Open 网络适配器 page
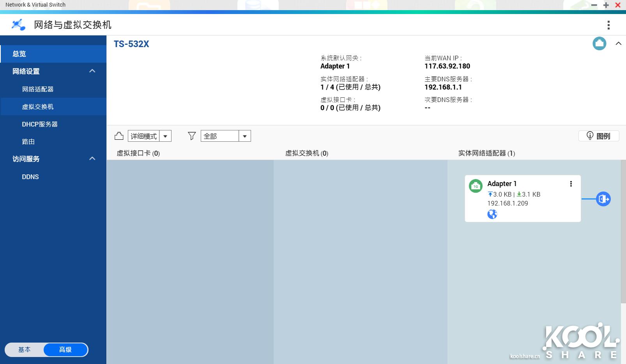The height and width of the screenshot is (364, 626). (53, 89)
